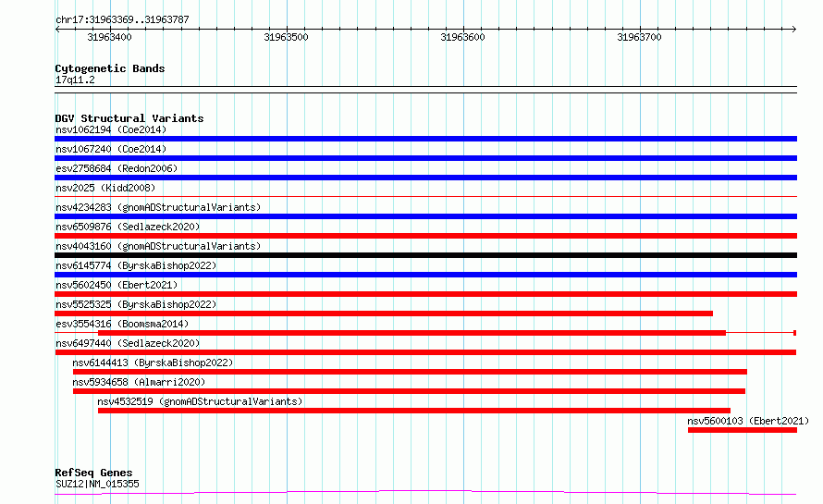Click the blue bar under nsv4234283
This screenshot has height=504, width=823.
(425, 216)
